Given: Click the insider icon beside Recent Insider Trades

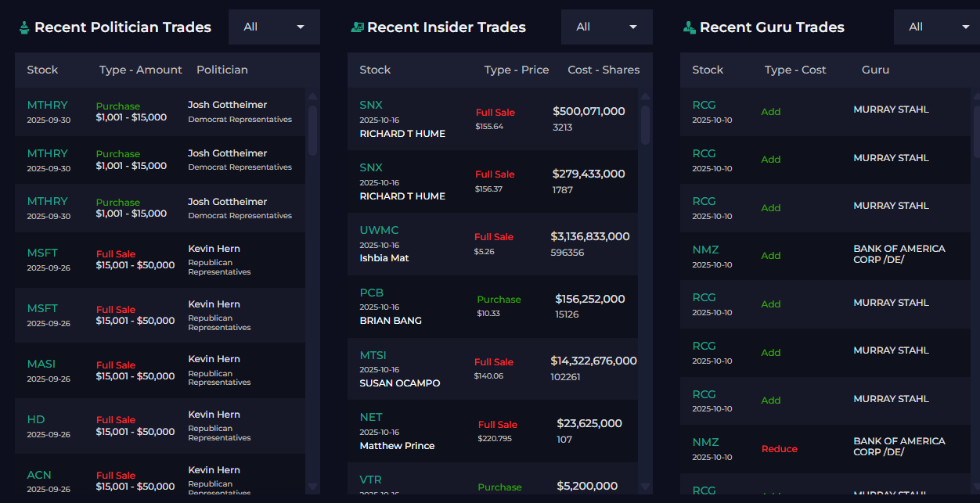Looking at the screenshot, I should [357, 27].
